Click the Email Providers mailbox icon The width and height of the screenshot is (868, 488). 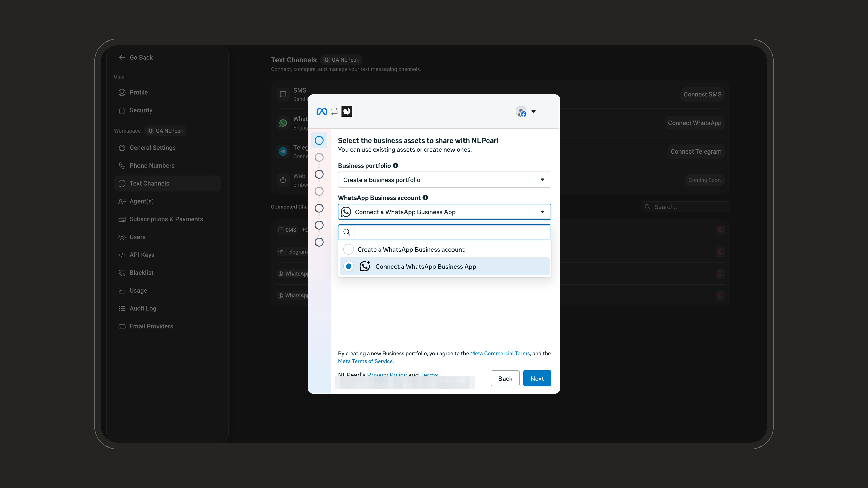click(122, 326)
